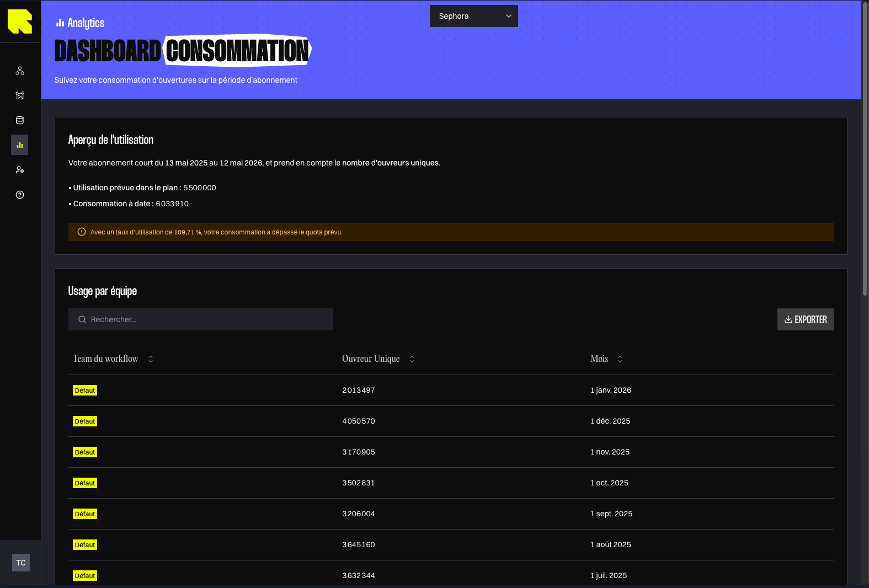Click the date 1 sept. 2025
The width and height of the screenshot is (869, 588).
(611, 514)
